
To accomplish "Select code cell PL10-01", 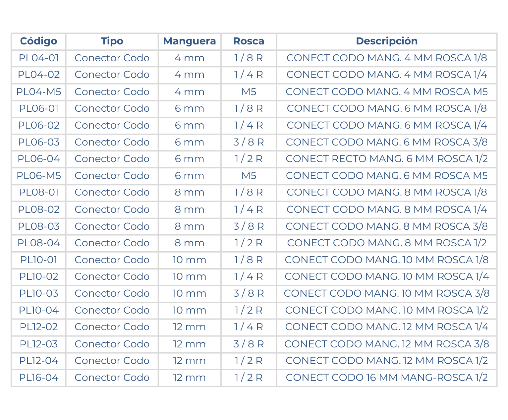I will (x=39, y=260).
